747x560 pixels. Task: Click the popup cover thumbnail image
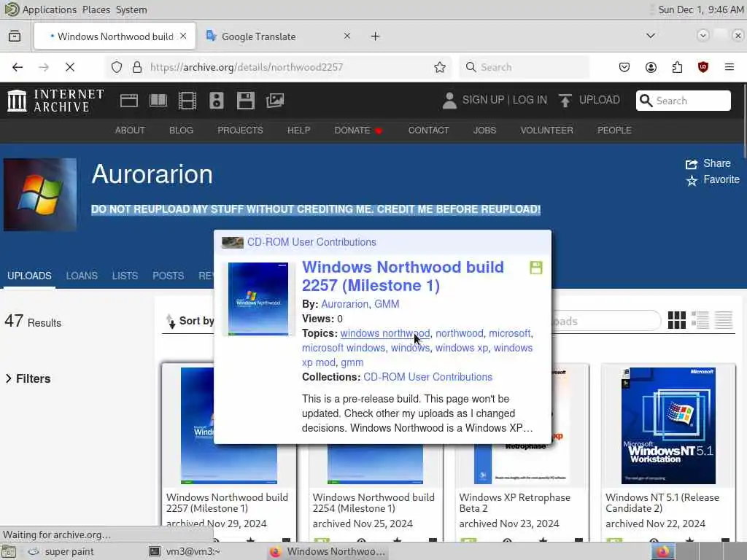(258, 298)
